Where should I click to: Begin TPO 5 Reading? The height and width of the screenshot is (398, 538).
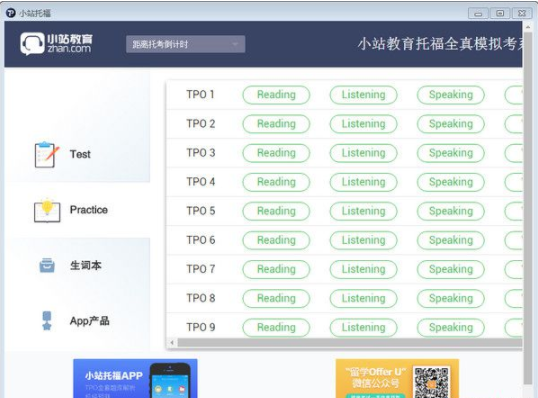276,211
